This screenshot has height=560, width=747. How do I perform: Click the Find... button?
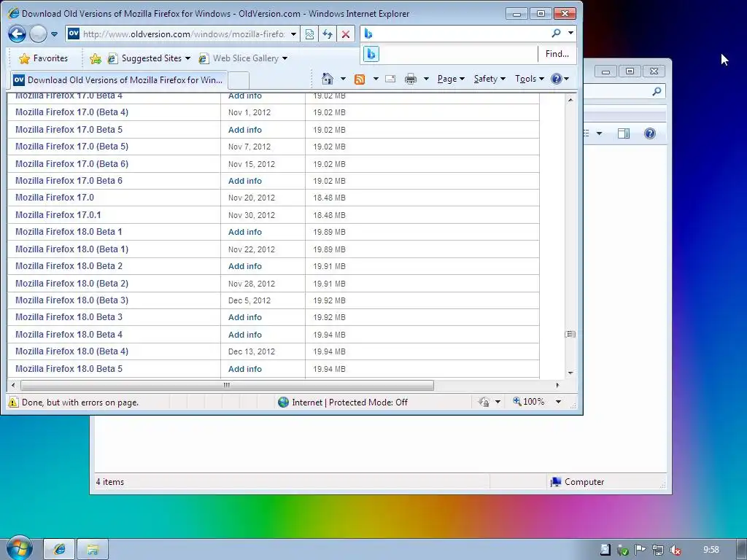click(557, 54)
